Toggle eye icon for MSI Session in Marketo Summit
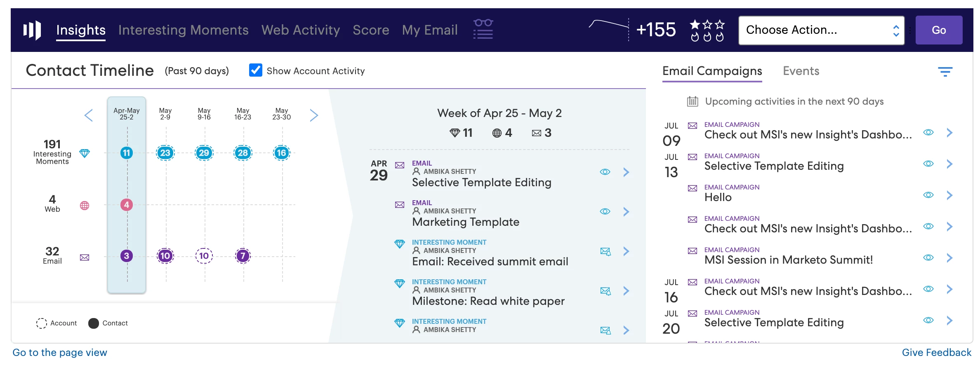Image resolution: width=980 pixels, height=365 pixels. [x=928, y=257]
